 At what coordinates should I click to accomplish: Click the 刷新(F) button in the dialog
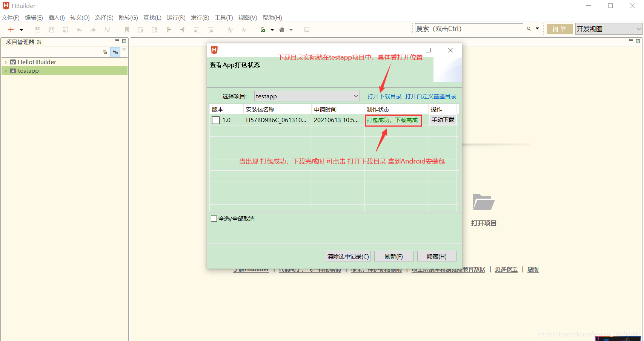(x=394, y=256)
